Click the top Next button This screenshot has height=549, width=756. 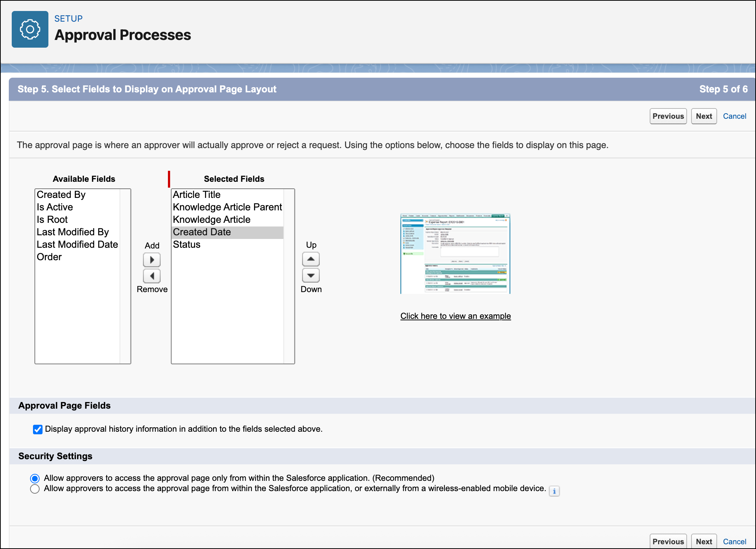704,116
